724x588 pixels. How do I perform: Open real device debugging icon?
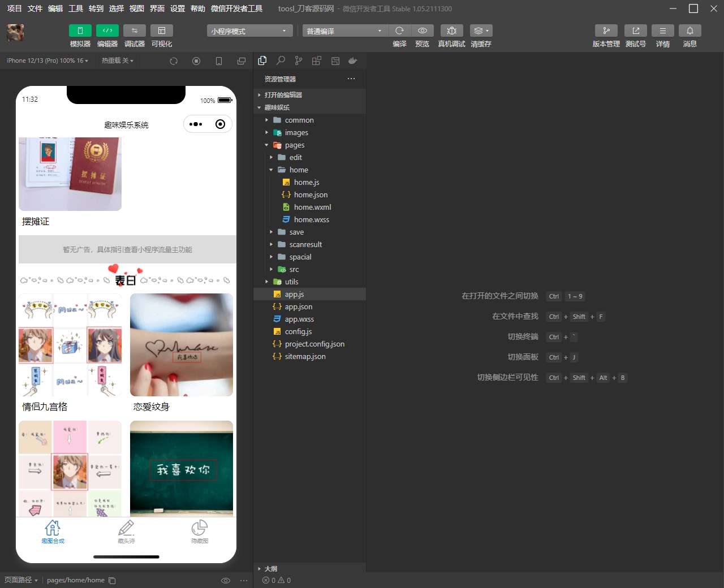pos(451,31)
